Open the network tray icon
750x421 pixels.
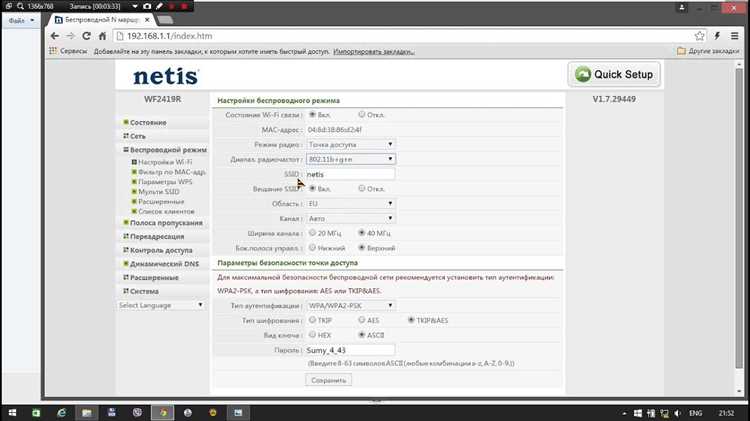(x=664, y=413)
